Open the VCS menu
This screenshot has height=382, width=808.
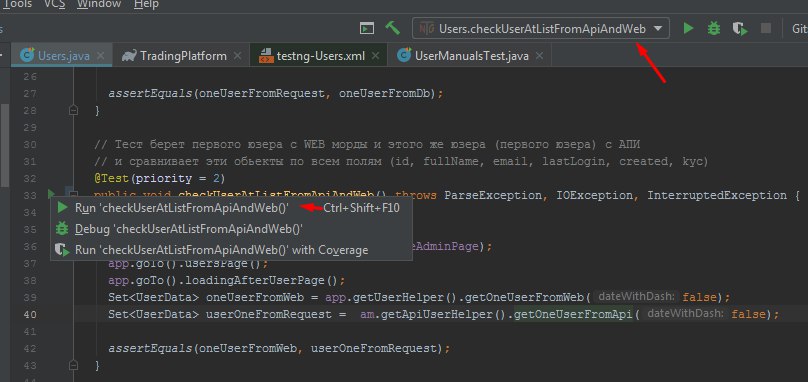(55, 4)
